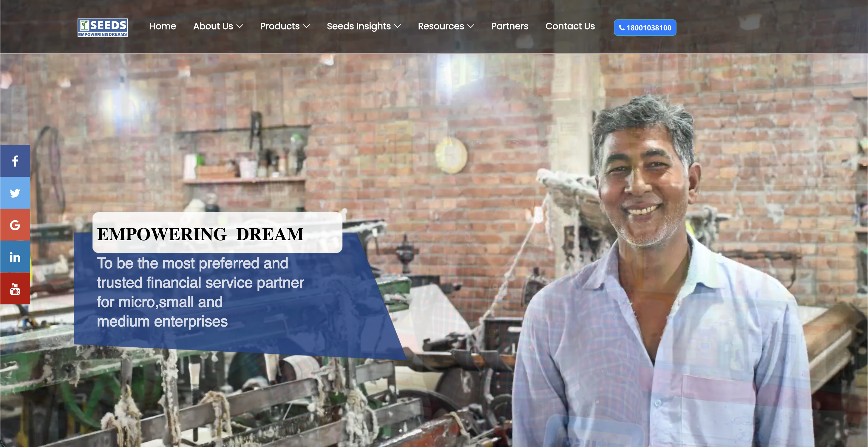Expand the Products chevron arrow

point(306,26)
